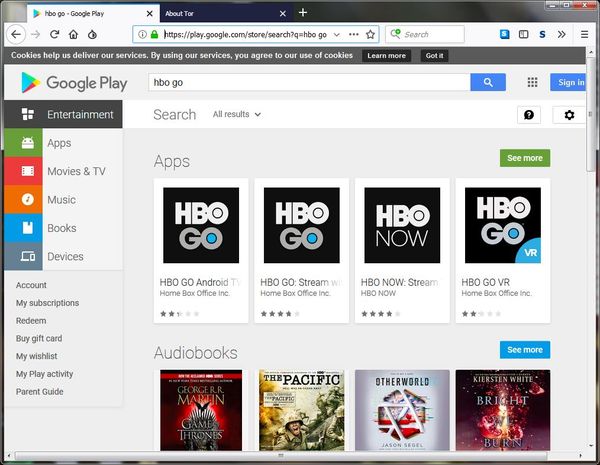
Task: Click the Google Play logo
Action: [x=74, y=83]
